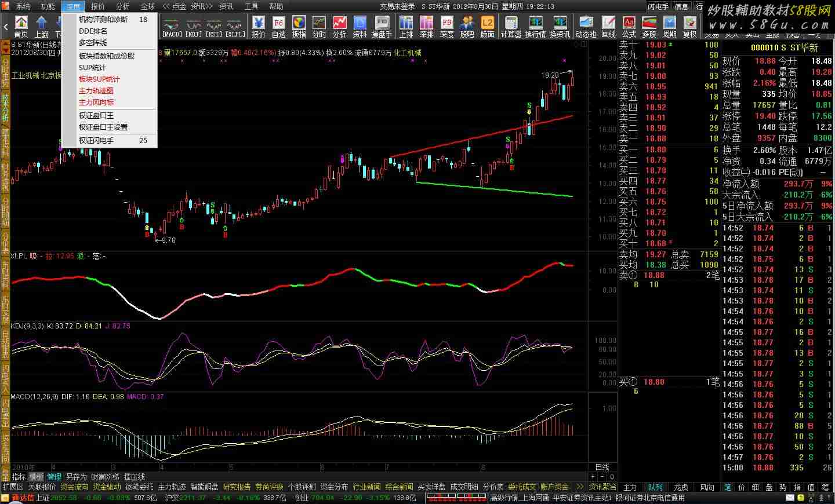Click the 上翻 page-up arrow icon
The width and height of the screenshot is (835, 504).
pos(42,27)
